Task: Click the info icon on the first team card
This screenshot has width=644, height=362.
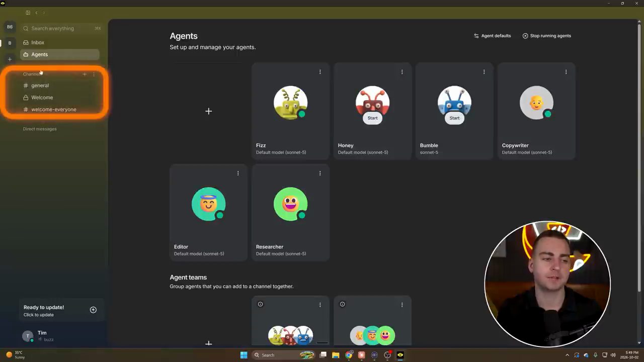Action: pyautogui.click(x=260, y=304)
